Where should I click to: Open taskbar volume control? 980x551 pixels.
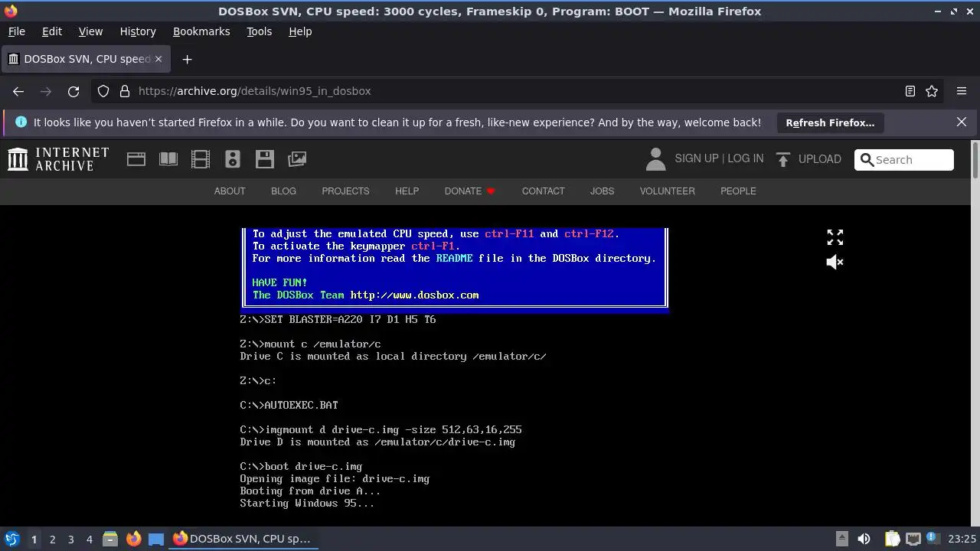tap(864, 539)
